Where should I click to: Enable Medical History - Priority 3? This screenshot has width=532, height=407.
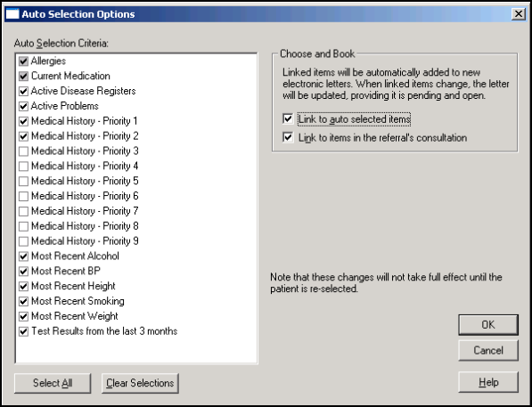click(23, 151)
